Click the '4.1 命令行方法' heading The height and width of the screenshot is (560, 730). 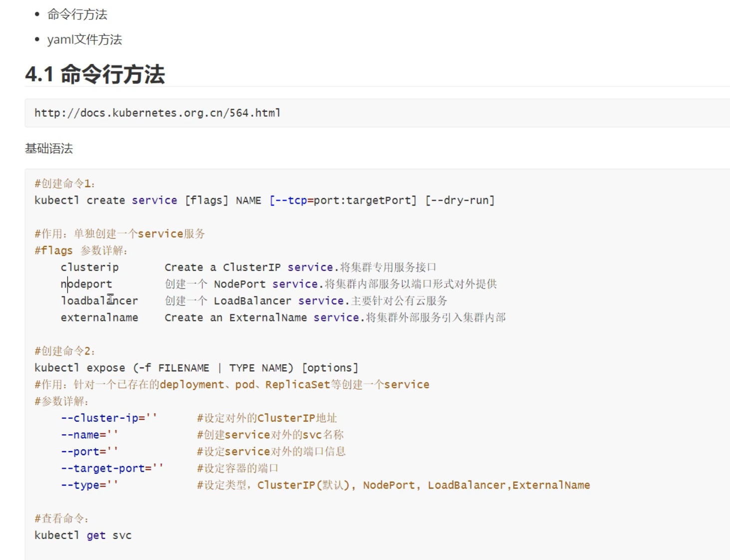tap(95, 74)
